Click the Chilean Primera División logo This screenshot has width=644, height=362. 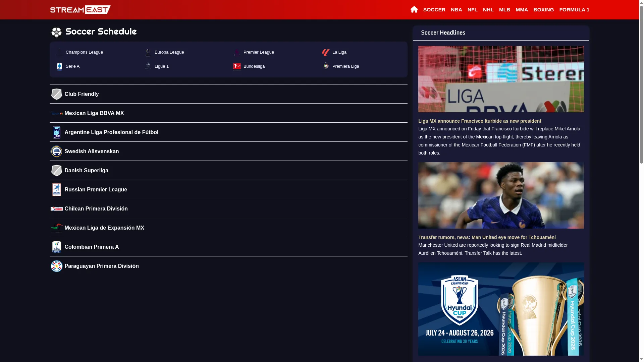[x=56, y=209]
